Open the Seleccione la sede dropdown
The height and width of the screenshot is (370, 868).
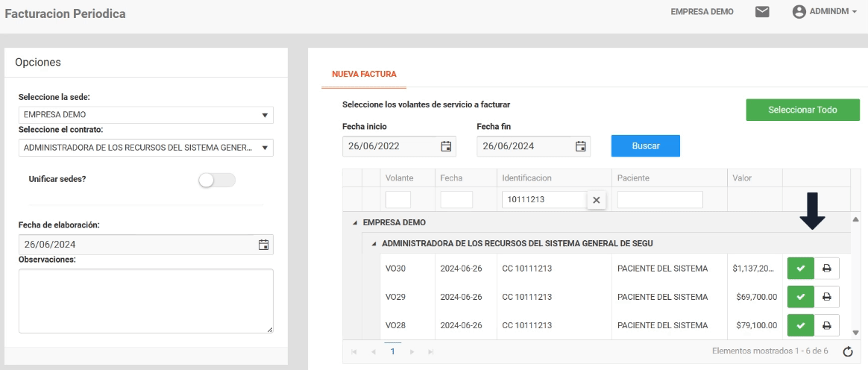click(x=145, y=116)
